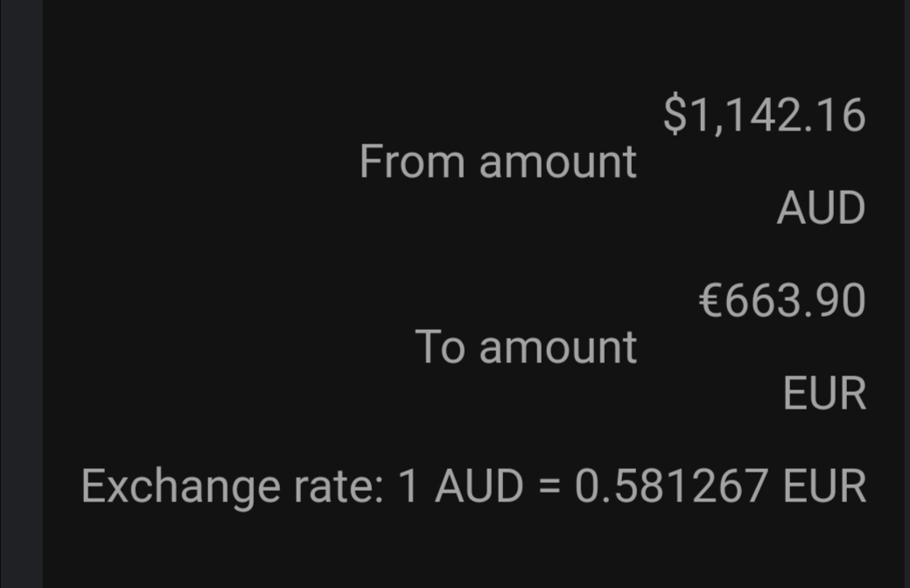The width and height of the screenshot is (910, 588).
Task: Click "amount" in the From amount label
Action: pyautogui.click(x=558, y=162)
